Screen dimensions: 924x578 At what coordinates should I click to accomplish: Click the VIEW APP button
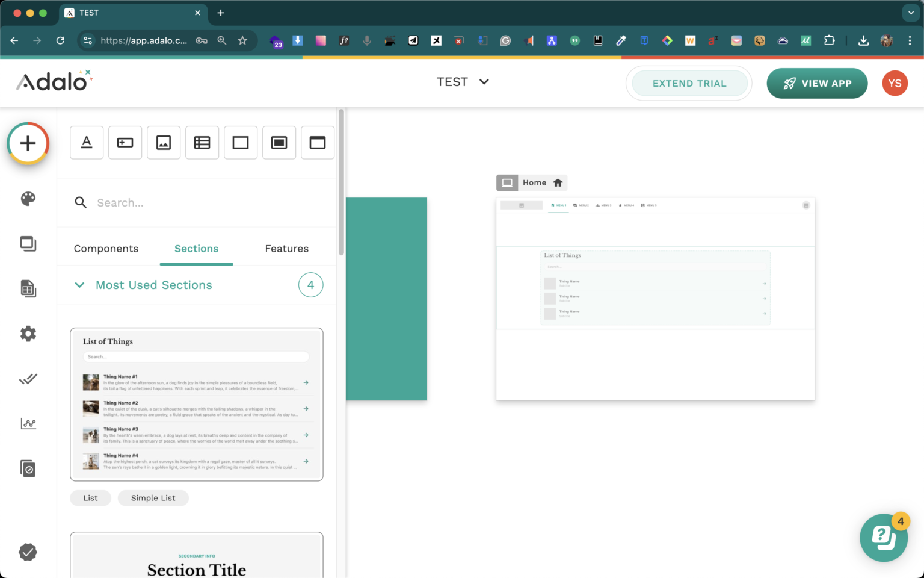[816, 83]
